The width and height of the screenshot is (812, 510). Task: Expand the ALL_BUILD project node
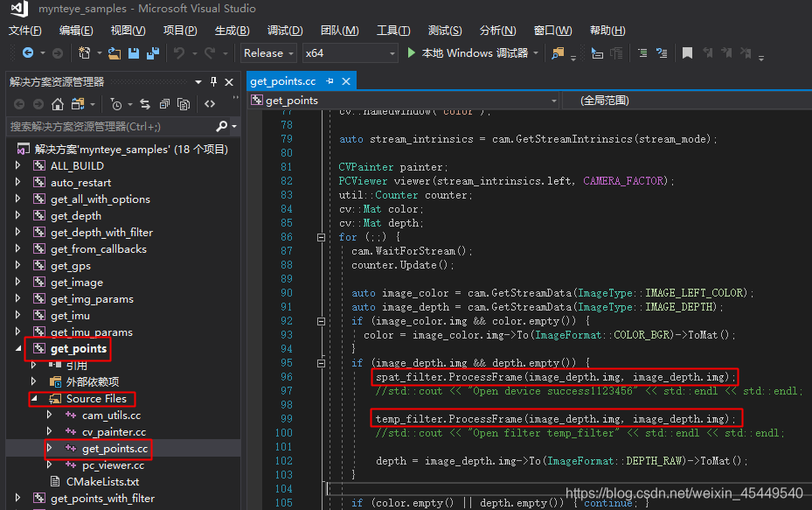tap(18, 165)
